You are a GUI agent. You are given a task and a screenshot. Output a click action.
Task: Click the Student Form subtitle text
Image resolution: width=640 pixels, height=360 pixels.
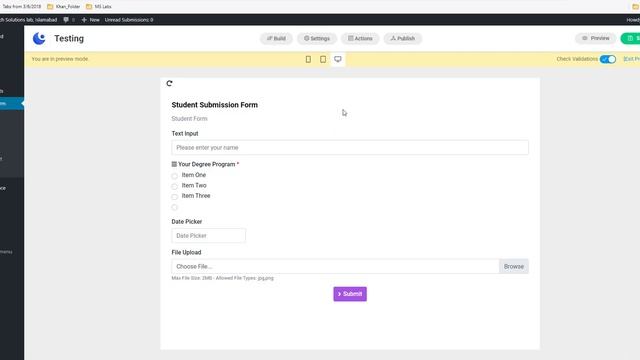pos(189,119)
